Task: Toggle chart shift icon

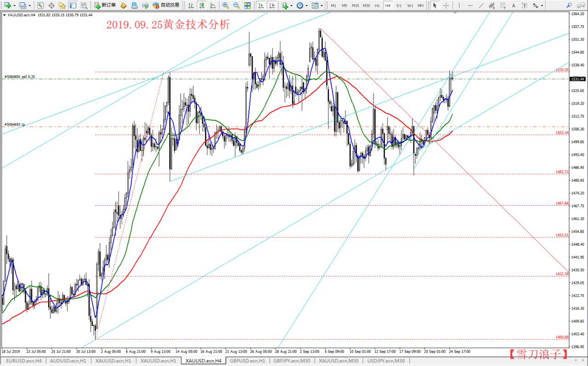Action: point(272,6)
